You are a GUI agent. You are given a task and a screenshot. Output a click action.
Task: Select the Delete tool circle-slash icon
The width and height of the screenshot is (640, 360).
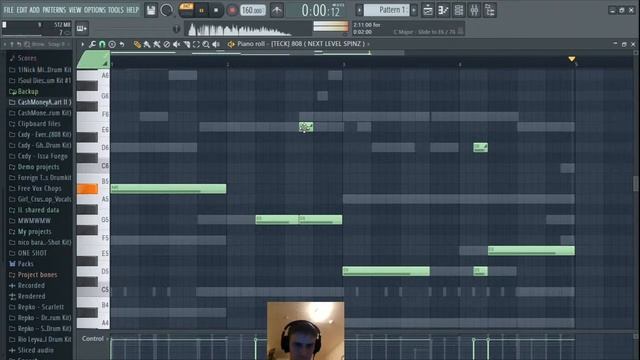[167, 44]
